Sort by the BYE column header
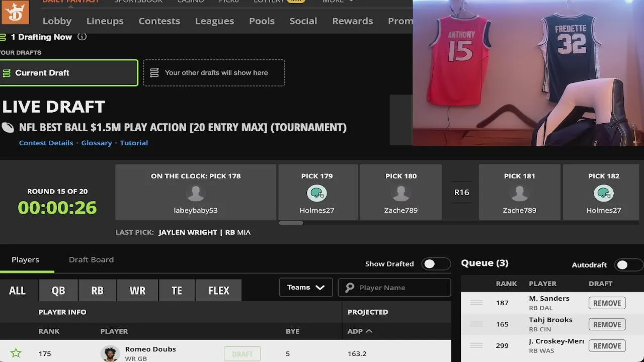The width and height of the screenshot is (644, 362). (x=292, y=331)
